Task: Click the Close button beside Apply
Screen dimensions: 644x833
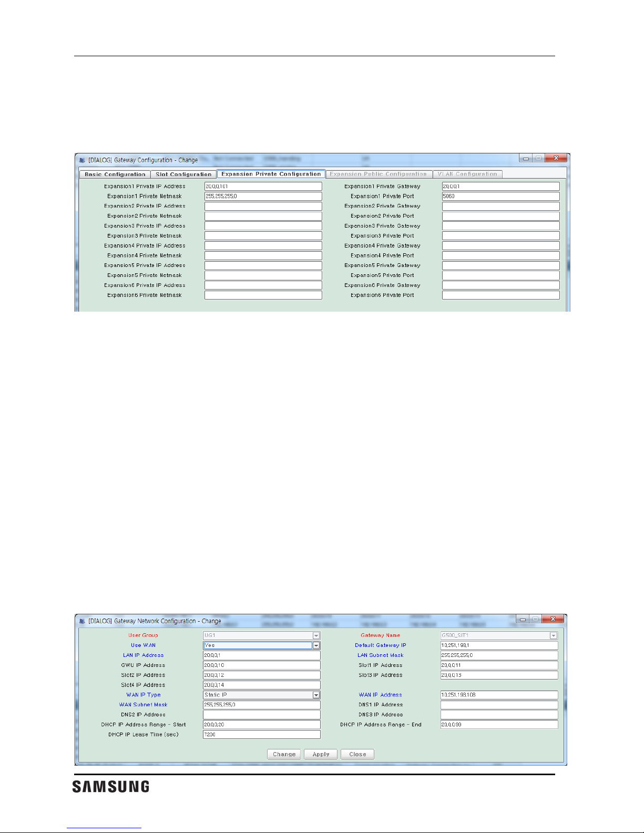Action: tap(357, 754)
